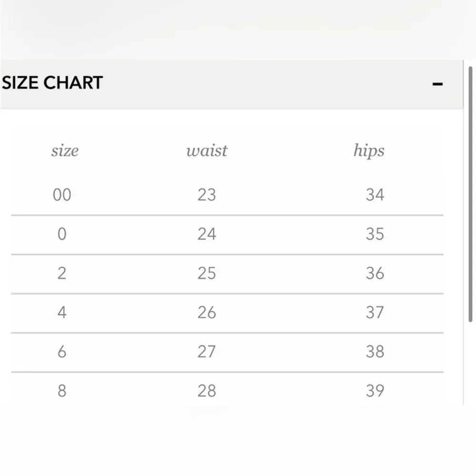Click the SIZE CHART header title
Screen dimensions: 476x476
52,83
